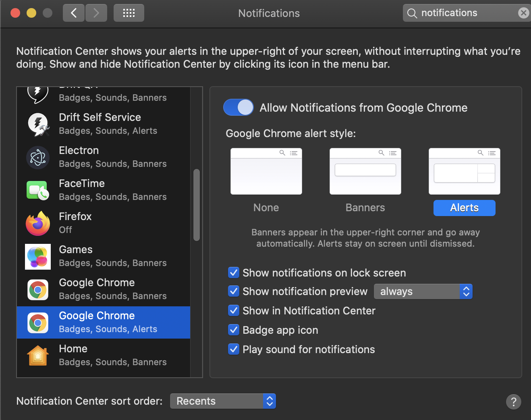531x420 pixels.
Task: Click the Home app icon
Action: tap(38, 356)
